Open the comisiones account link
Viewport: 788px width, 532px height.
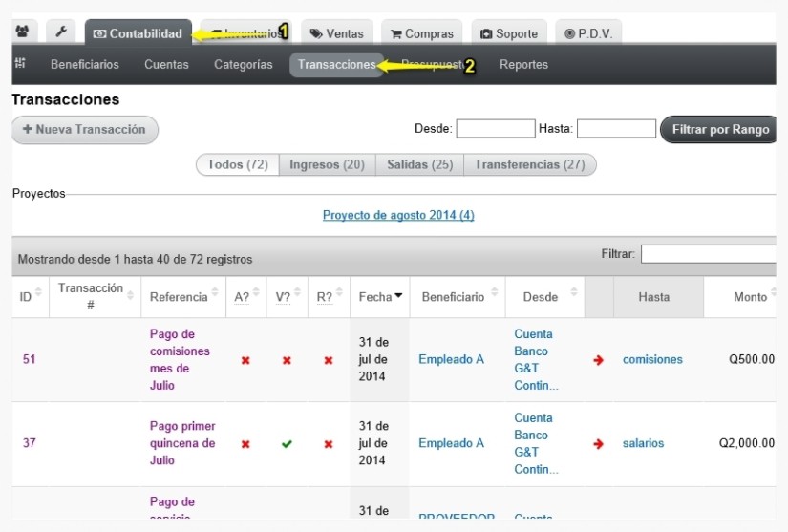point(652,359)
